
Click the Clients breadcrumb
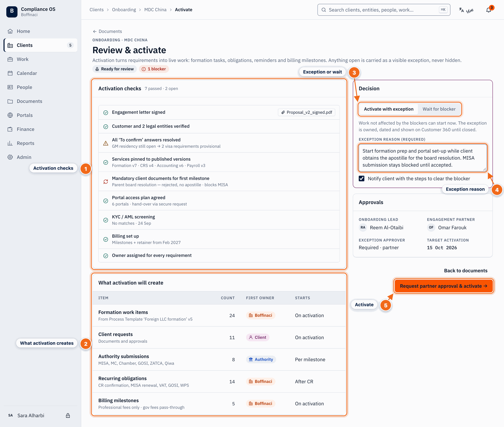click(97, 10)
